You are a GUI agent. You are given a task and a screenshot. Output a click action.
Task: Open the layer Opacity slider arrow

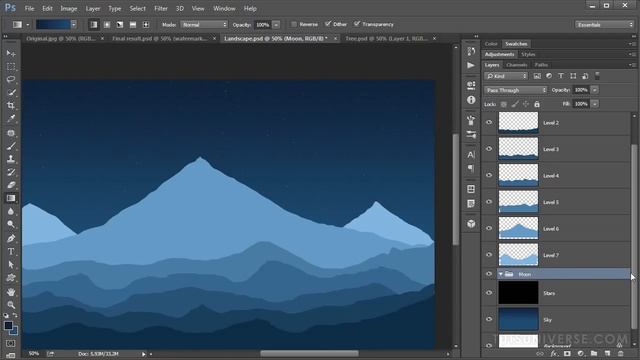pyautogui.click(x=595, y=90)
